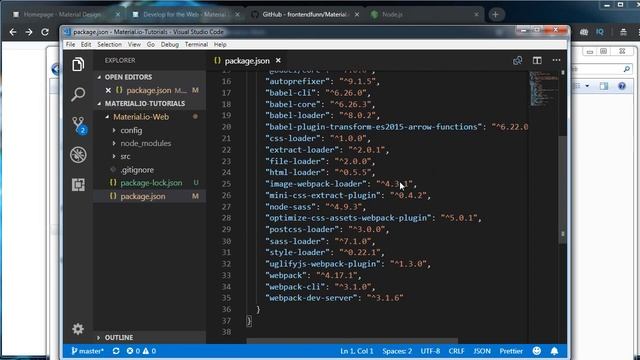Click the editor horizontal scrollbar
640x360 pixels.
pyautogui.click(x=352, y=340)
